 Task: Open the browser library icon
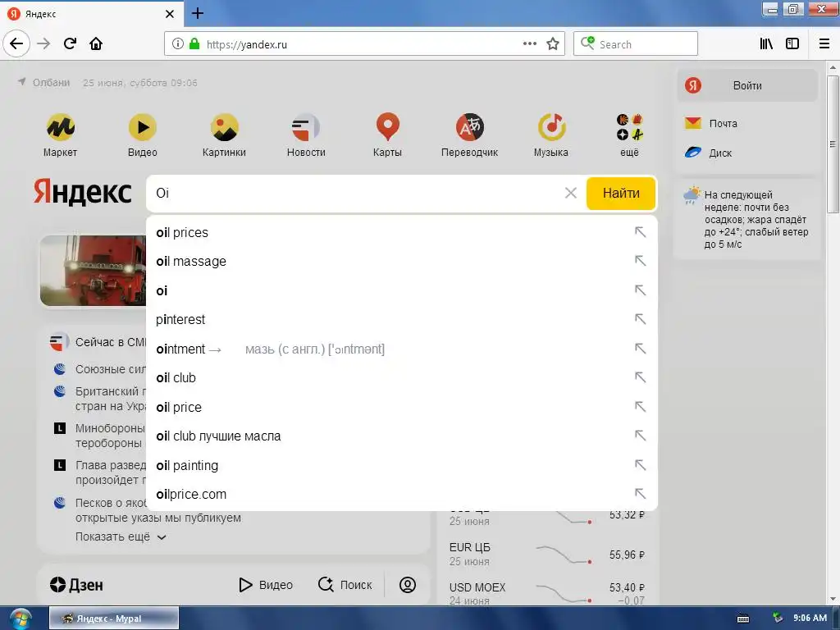766,43
